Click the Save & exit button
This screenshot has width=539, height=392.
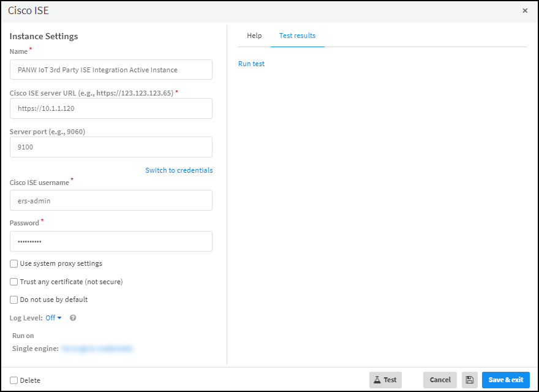tap(505, 380)
